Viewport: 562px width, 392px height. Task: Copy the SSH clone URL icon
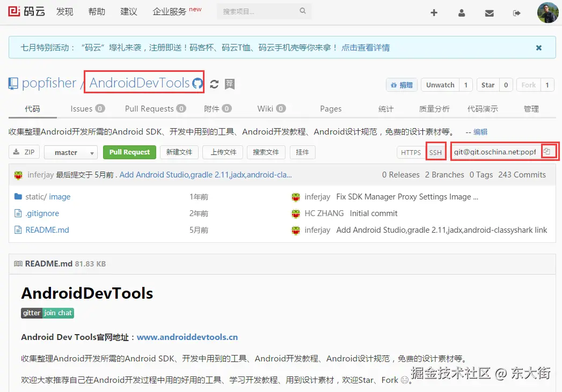pos(546,151)
